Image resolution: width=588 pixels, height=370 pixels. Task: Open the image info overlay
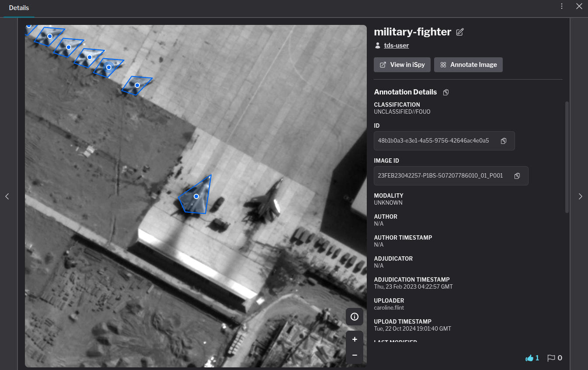355,317
